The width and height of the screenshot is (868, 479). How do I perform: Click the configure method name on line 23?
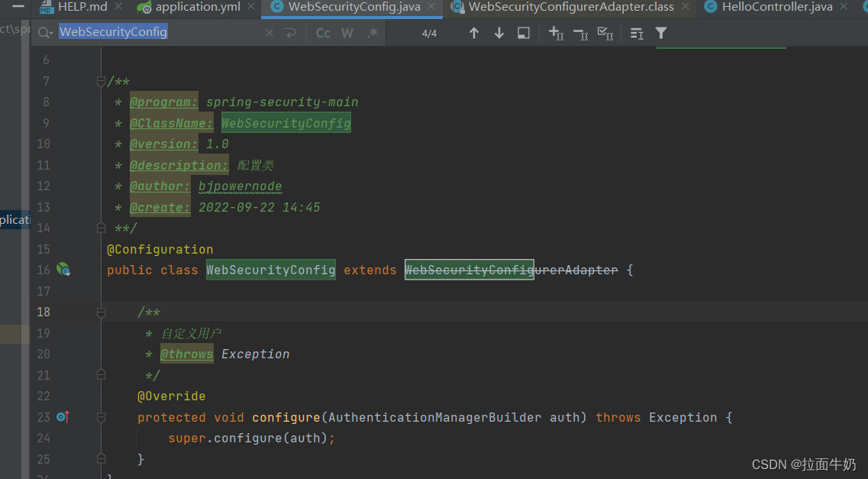click(x=286, y=418)
